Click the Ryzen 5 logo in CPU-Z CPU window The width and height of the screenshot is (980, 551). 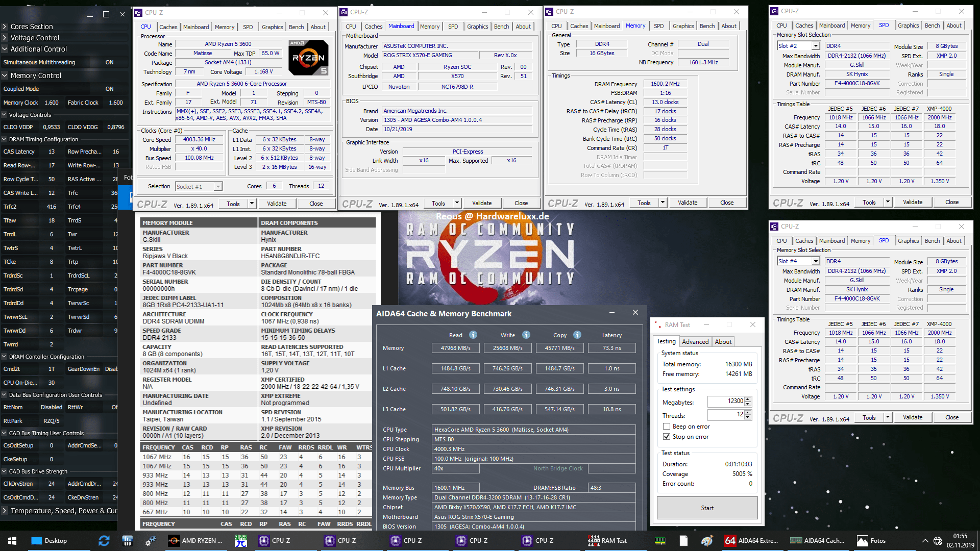[x=308, y=58]
